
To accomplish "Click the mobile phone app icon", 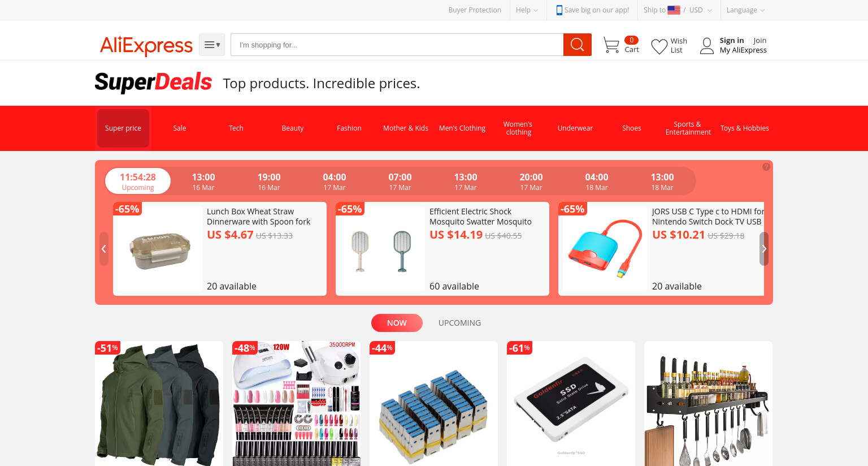I will (559, 10).
